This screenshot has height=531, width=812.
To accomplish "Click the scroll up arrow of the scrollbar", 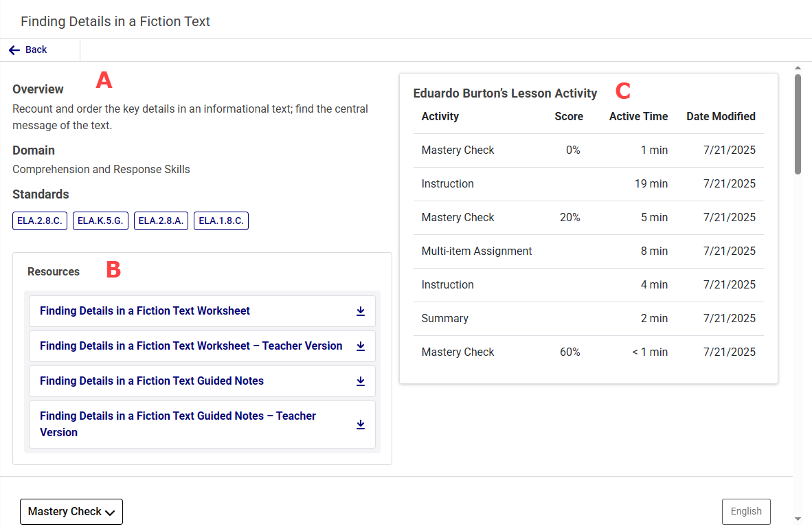I will [798, 68].
